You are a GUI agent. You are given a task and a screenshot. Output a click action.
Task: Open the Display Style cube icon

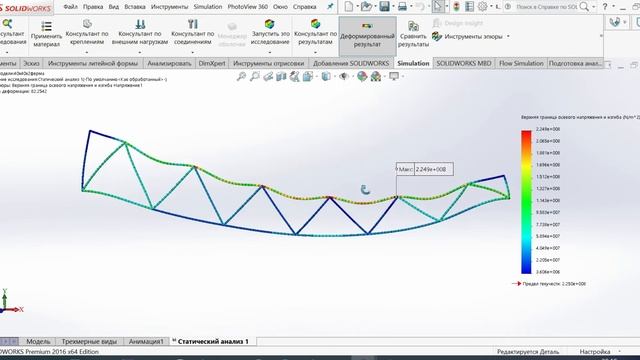(326, 76)
